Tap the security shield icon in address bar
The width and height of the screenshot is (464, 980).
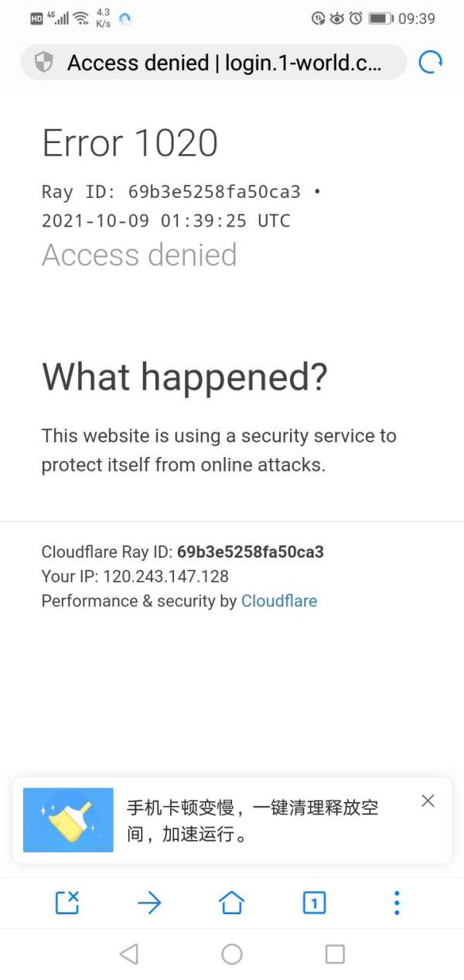coord(44,63)
